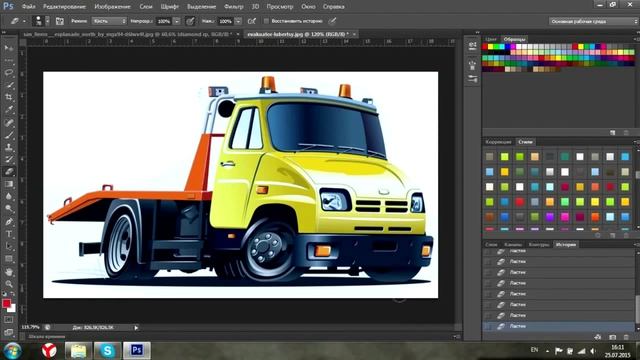Select the Rectangle shape tool
640x360 pixels.
click(x=9, y=259)
